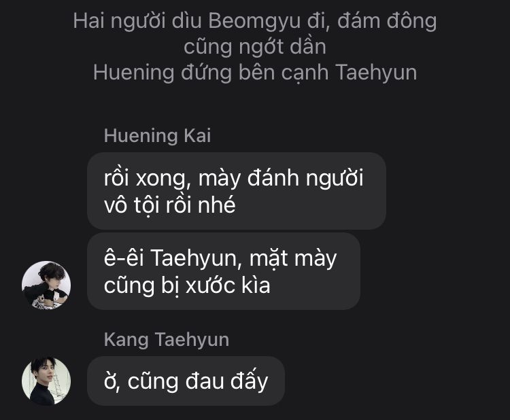Click the words 'mặt mày' in the second bubble
The image size is (510, 420).
coord(293,260)
